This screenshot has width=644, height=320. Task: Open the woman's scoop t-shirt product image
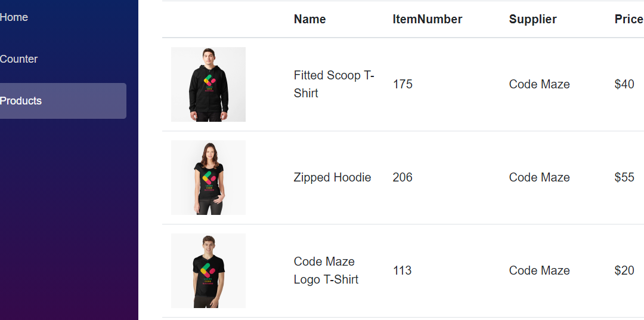click(x=208, y=177)
